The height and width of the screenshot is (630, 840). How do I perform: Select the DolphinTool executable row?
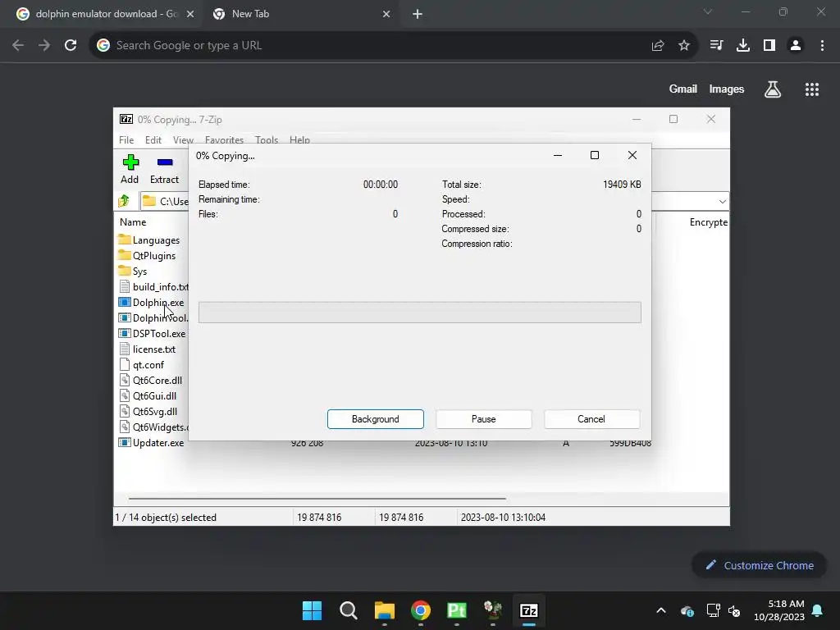tap(153, 317)
